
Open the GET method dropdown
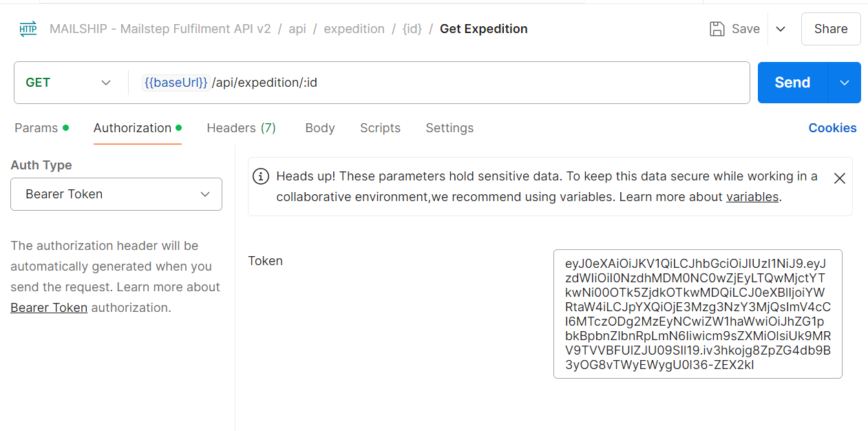click(x=67, y=83)
